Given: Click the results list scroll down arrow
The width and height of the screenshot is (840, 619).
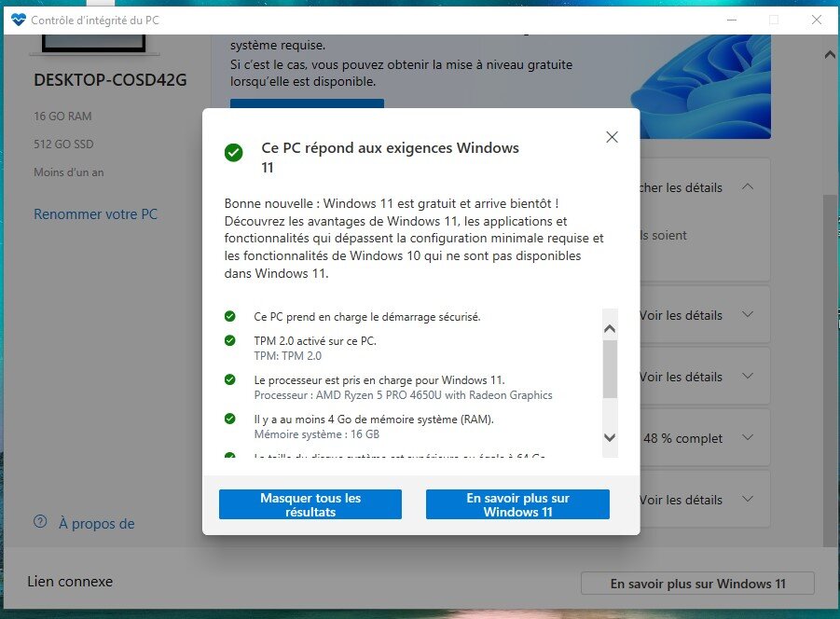Looking at the screenshot, I should click(x=610, y=437).
